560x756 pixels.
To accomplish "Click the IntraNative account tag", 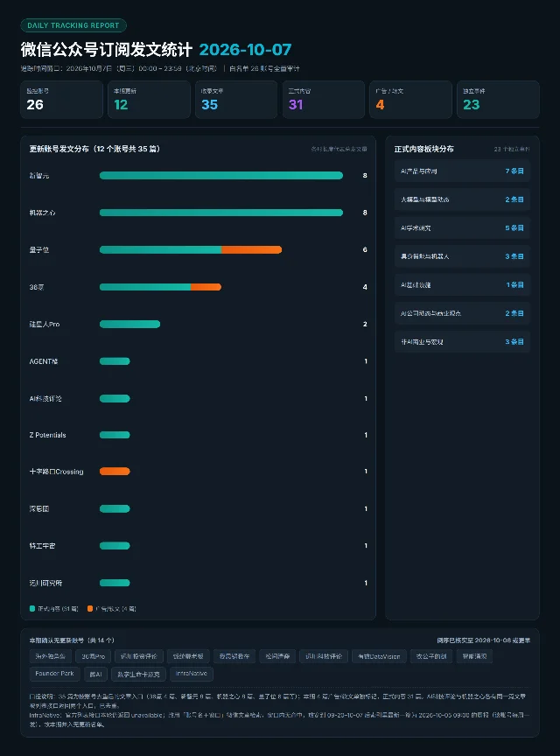I will [x=192, y=674].
